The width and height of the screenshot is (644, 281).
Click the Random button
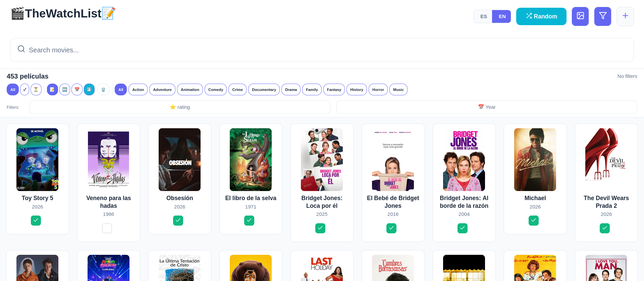541,16
